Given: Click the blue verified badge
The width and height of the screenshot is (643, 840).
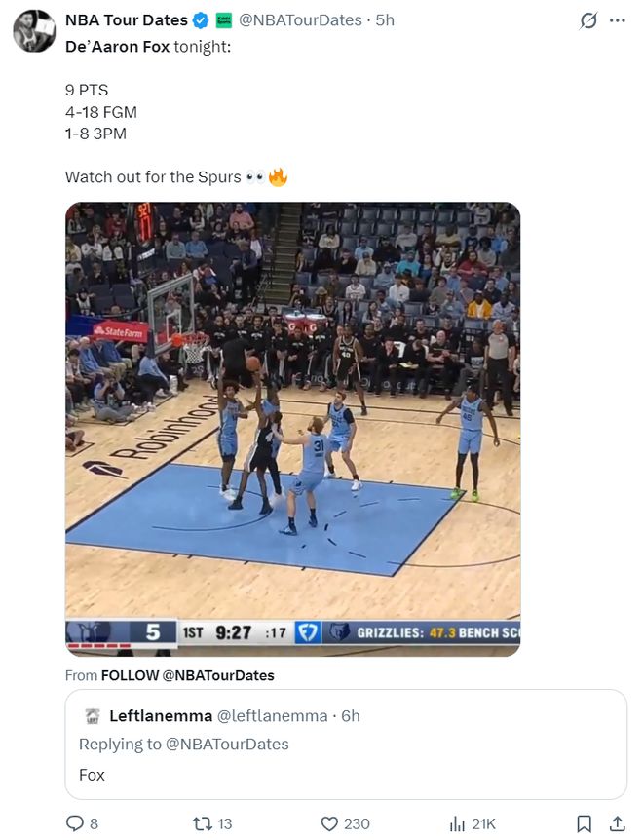Looking at the screenshot, I should point(201,20).
